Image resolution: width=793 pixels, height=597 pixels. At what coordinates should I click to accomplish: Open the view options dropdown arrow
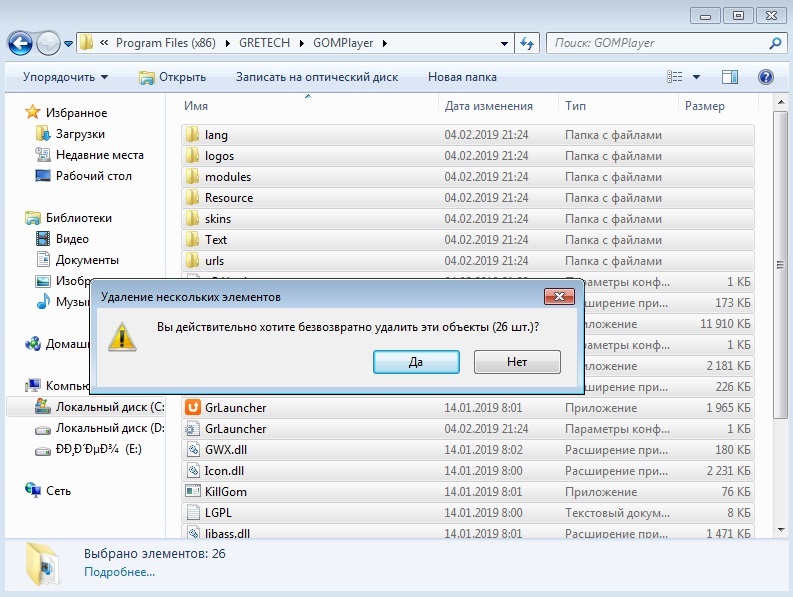696,77
